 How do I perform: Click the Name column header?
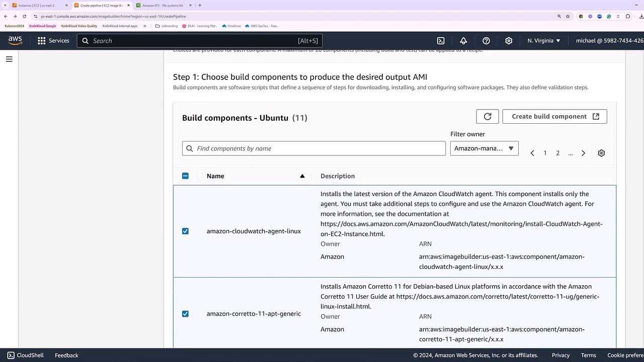(x=215, y=176)
